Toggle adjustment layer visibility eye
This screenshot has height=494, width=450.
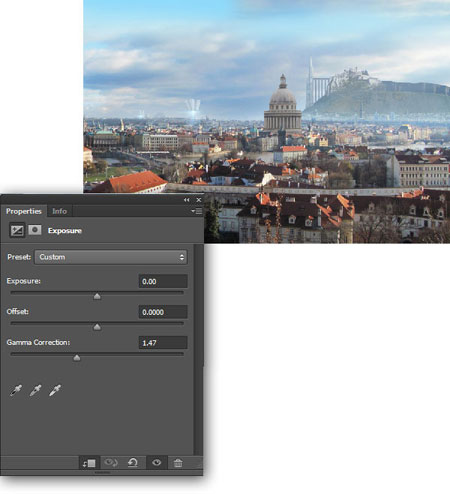156,463
